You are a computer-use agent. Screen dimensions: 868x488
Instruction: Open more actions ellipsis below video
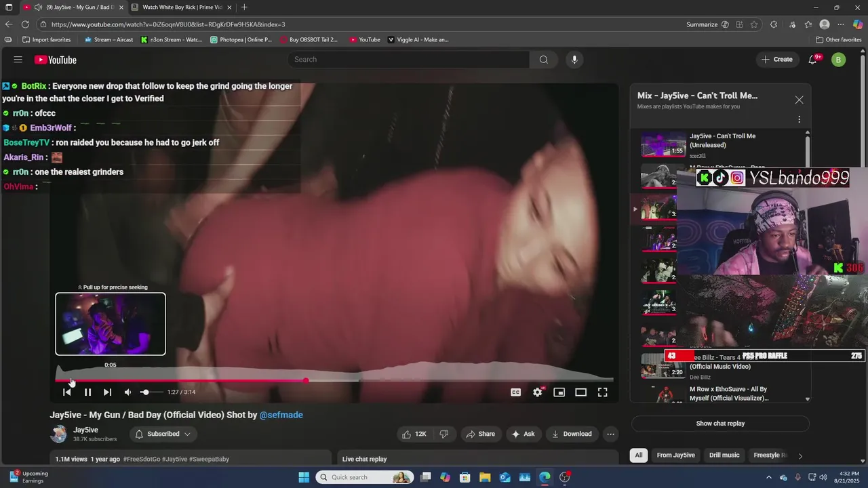pyautogui.click(x=610, y=434)
